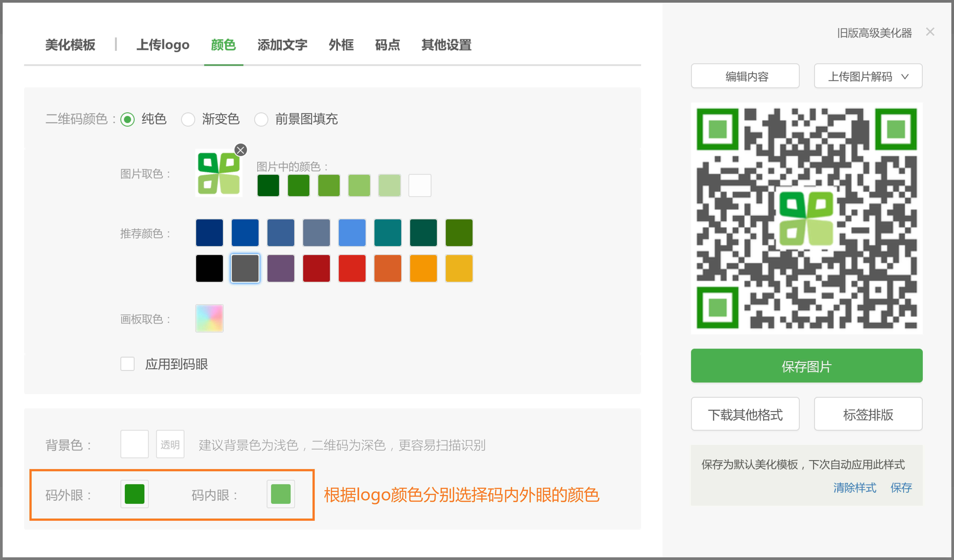Select the 渐变色 gradient radio
This screenshot has height=560, width=954.
click(x=188, y=120)
